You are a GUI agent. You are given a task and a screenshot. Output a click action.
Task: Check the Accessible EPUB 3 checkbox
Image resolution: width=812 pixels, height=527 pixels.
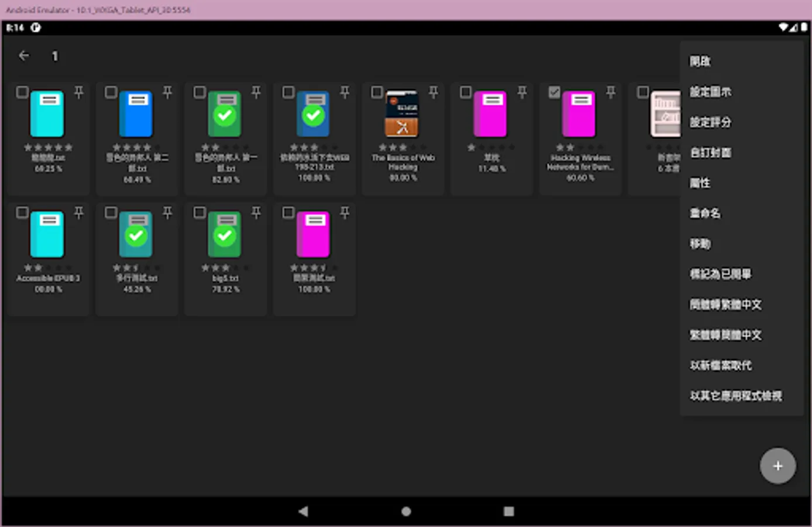pos(22,213)
